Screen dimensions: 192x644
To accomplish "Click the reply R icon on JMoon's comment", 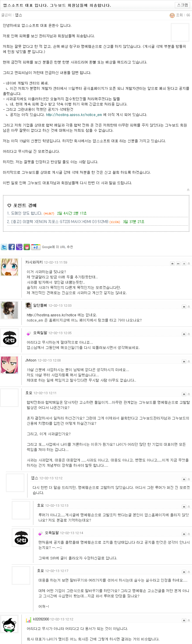I will click(184, 362).
